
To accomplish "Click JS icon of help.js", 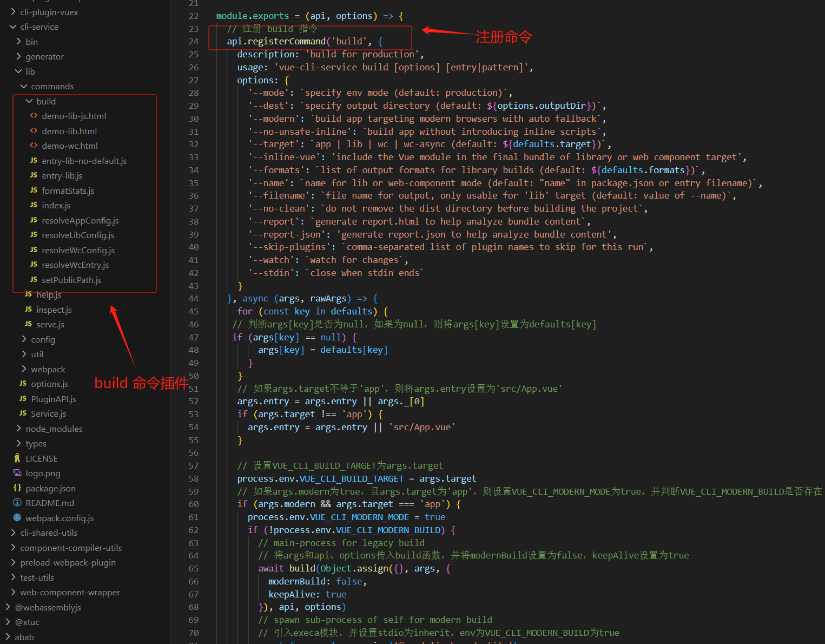I will click(x=28, y=294).
